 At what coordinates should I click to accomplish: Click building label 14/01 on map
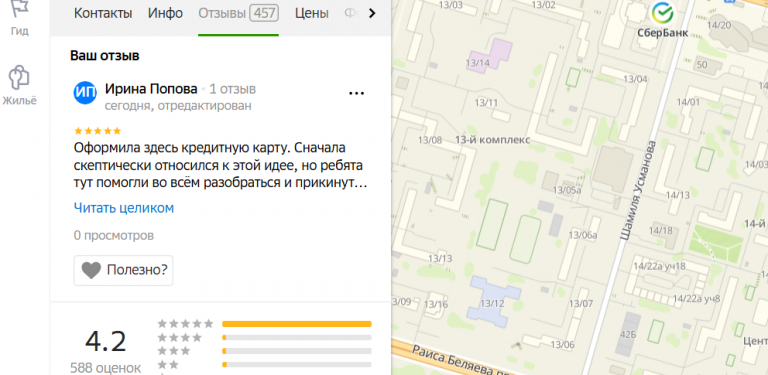click(x=688, y=102)
